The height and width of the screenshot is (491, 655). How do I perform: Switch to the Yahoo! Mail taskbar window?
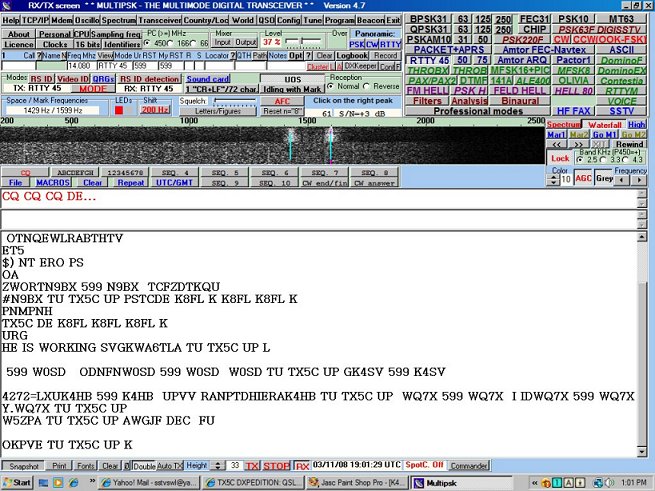click(150, 483)
